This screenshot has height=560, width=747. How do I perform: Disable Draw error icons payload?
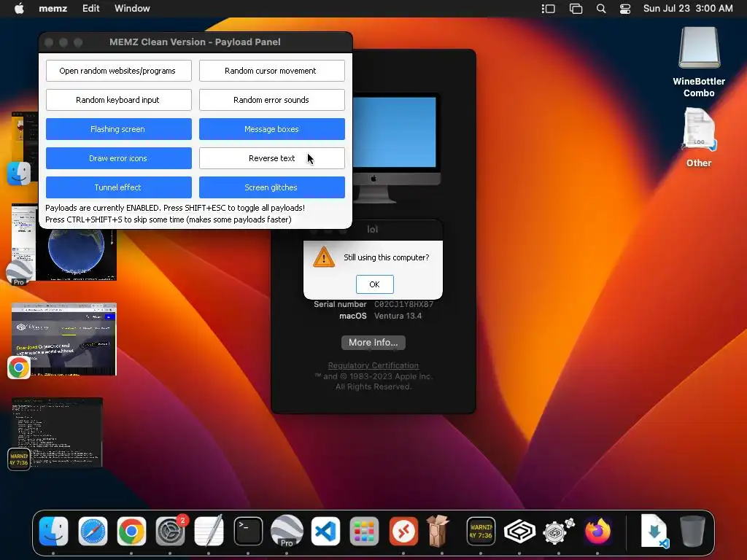(119, 158)
